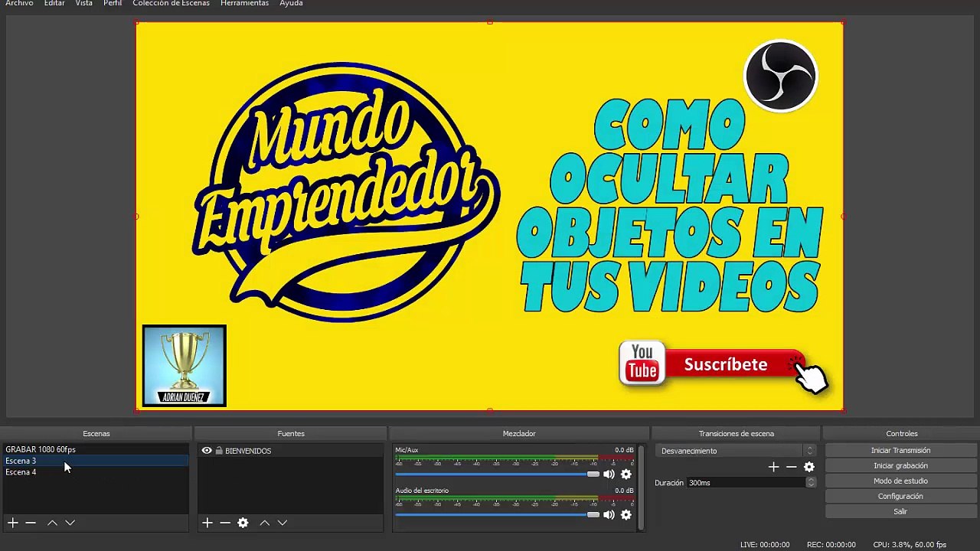The image size is (980, 551).
Task: Open Configuración settings
Action: click(x=900, y=497)
